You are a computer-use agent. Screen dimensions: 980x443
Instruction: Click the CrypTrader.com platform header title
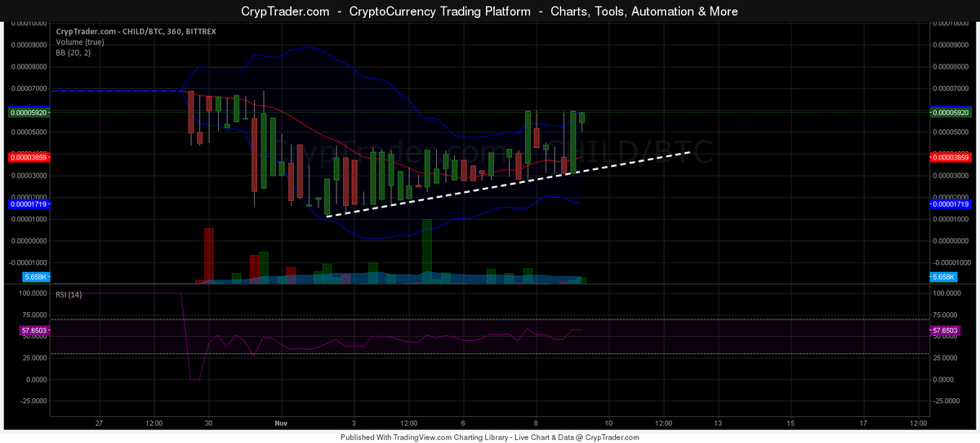(x=489, y=11)
